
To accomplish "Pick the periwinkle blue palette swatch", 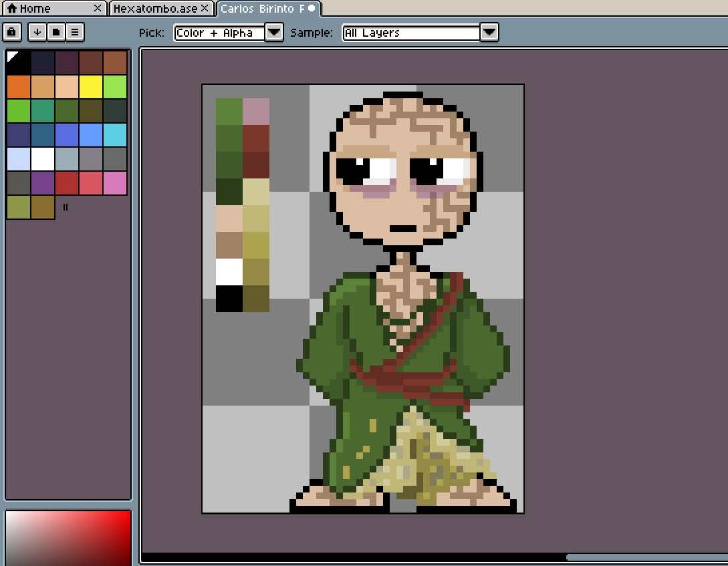I will coord(67,135).
